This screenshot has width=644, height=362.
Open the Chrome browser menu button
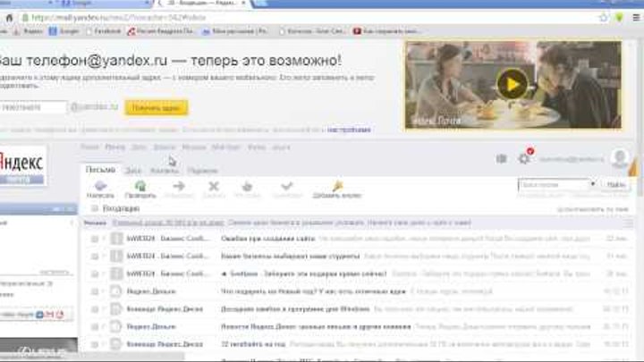tap(634, 17)
